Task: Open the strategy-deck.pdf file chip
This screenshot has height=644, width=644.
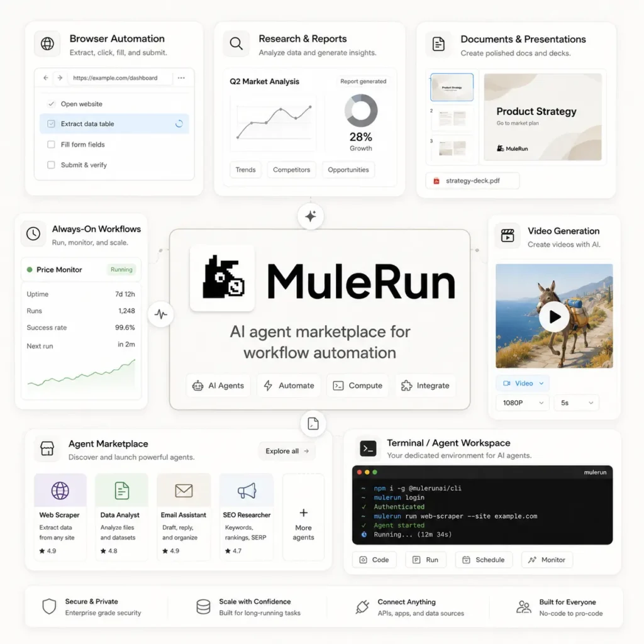Action: (x=472, y=180)
